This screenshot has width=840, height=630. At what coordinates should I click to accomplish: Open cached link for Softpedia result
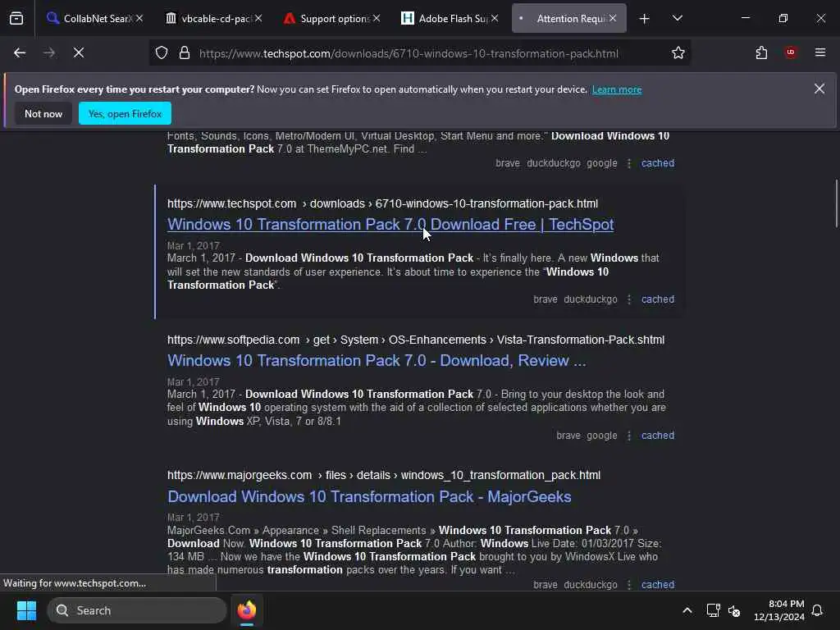[x=658, y=435]
